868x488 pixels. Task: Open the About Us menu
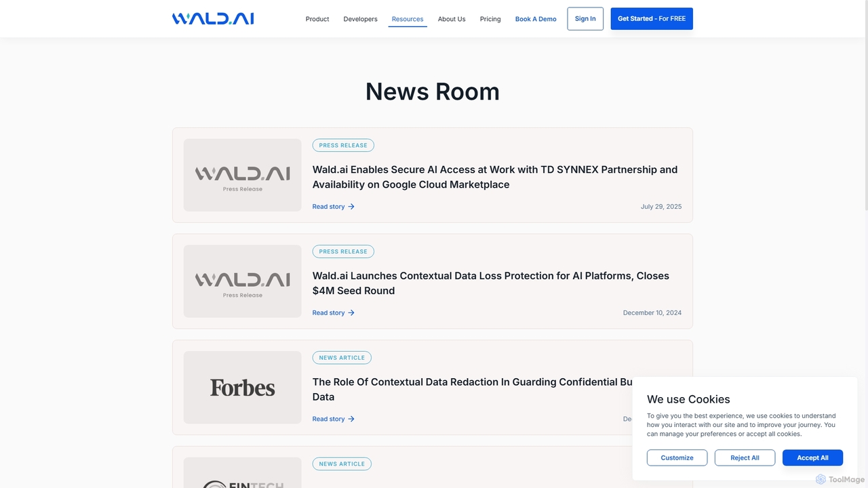pos(452,19)
